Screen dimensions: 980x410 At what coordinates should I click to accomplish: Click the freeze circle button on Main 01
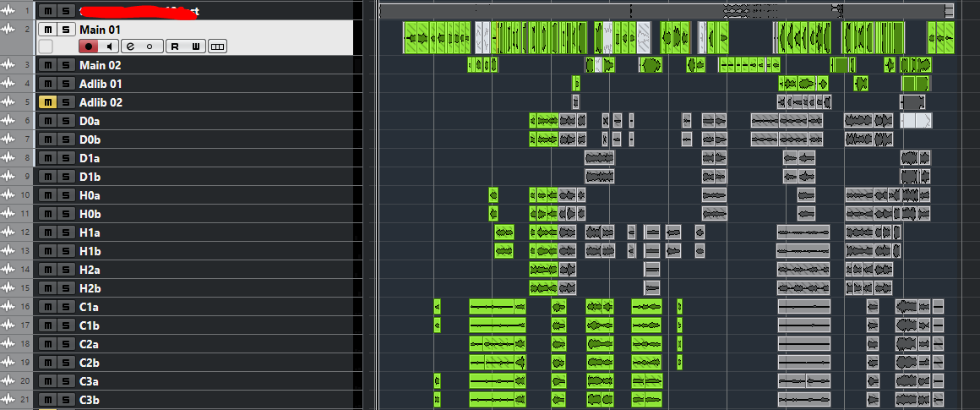(x=150, y=46)
